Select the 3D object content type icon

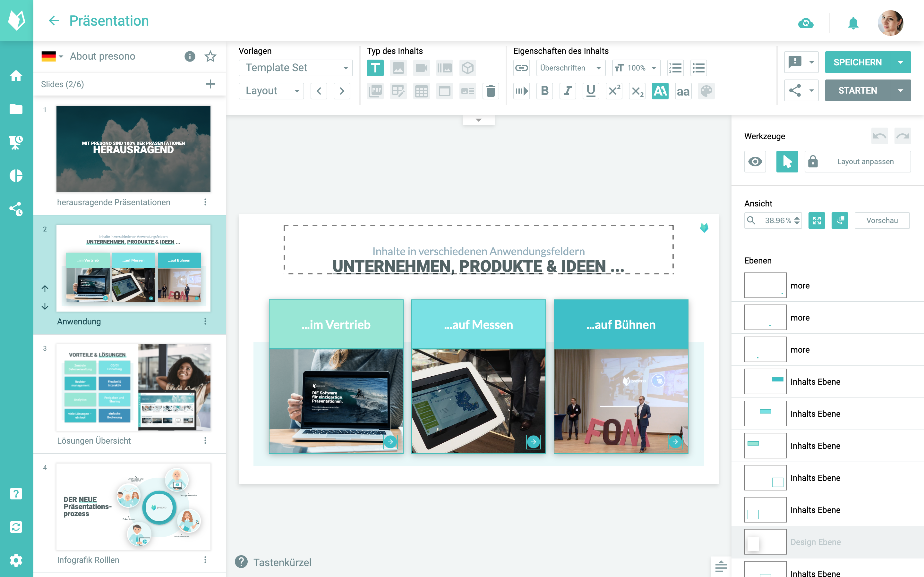click(x=467, y=68)
